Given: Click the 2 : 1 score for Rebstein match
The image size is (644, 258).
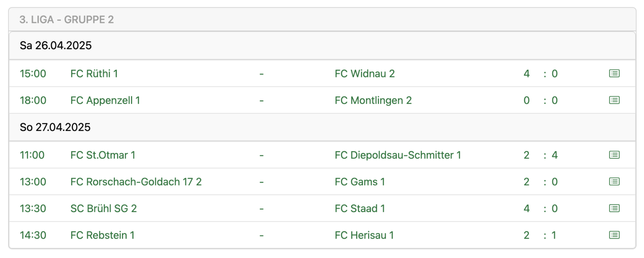Looking at the screenshot, I should tap(540, 235).
